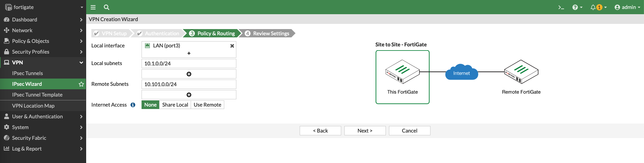Image resolution: width=644 pixels, height=163 pixels.
Task: Add another local subnet plus icon
Action: (189, 74)
